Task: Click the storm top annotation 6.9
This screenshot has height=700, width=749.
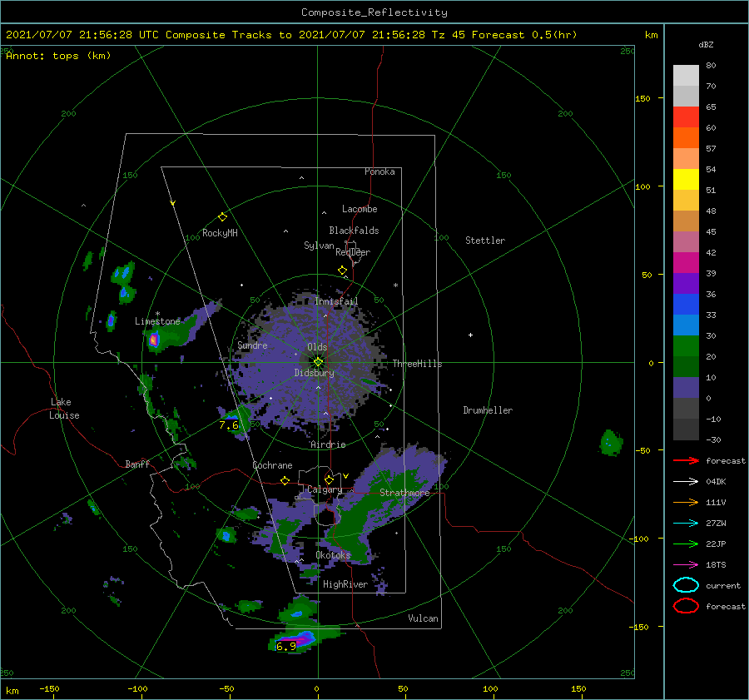Action: 286,647
